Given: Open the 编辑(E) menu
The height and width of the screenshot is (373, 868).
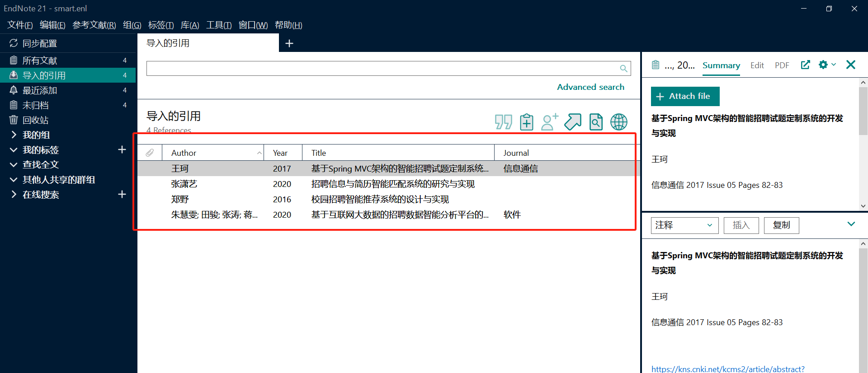Looking at the screenshot, I should (x=52, y=25).
